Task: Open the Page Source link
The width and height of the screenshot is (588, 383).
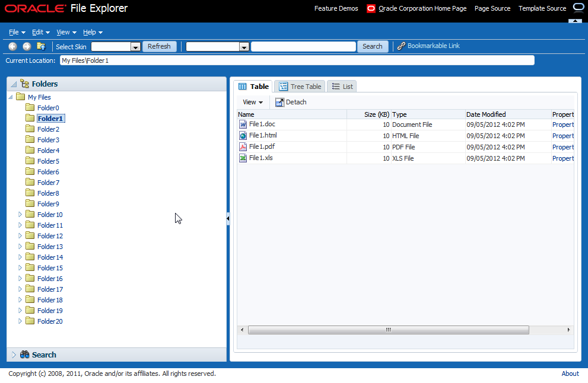Action: (x=492, y=8)
